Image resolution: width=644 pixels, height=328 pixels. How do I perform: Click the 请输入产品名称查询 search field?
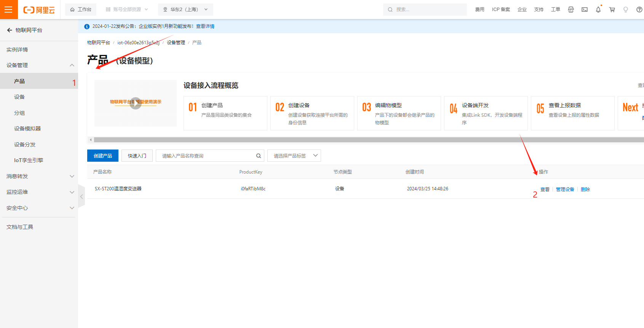pos(206,156)
